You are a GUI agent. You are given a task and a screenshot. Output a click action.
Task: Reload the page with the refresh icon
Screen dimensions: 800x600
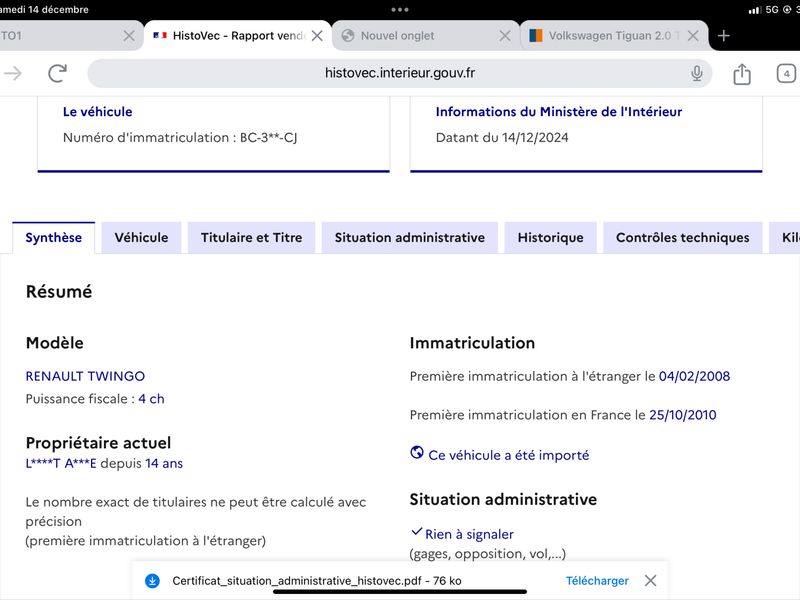pos(57,73)
